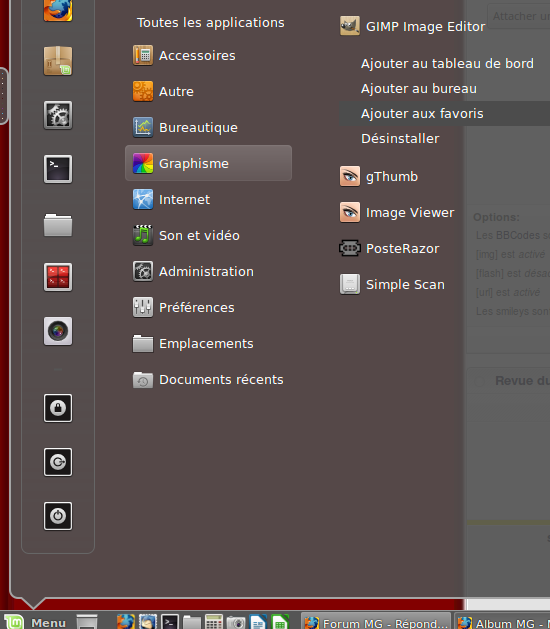
Task: Launch PosteRazor
Action: tap(390, 249)
